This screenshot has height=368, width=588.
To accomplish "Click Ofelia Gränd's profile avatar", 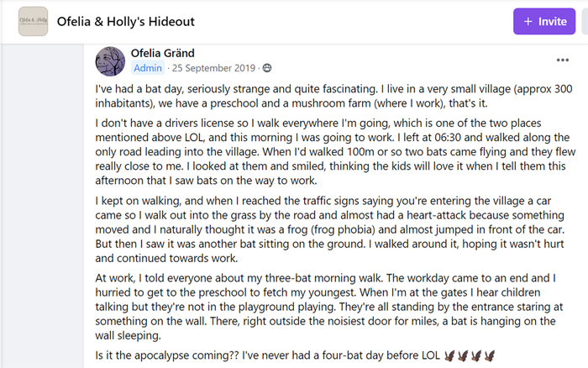I will pyautogui.click(x=110, y=60).
